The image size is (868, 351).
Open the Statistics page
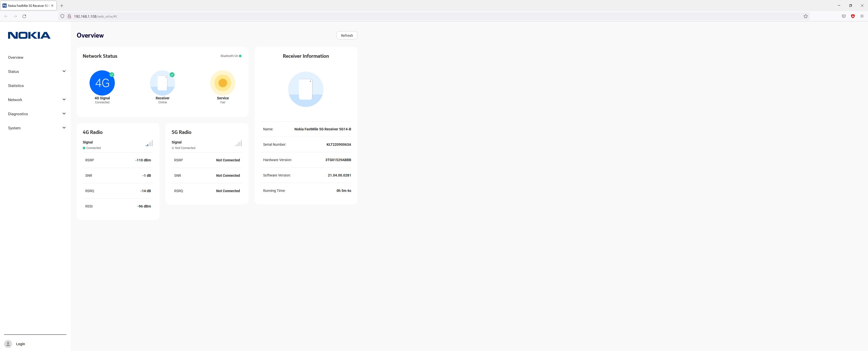[x=16, y=85]
